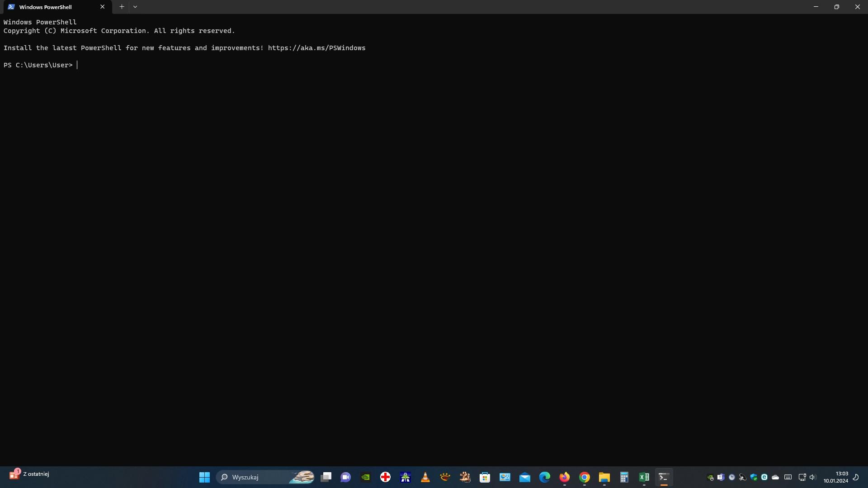Open the Windows Start menu
The image size is (868, 488).
tap(204, 477)
